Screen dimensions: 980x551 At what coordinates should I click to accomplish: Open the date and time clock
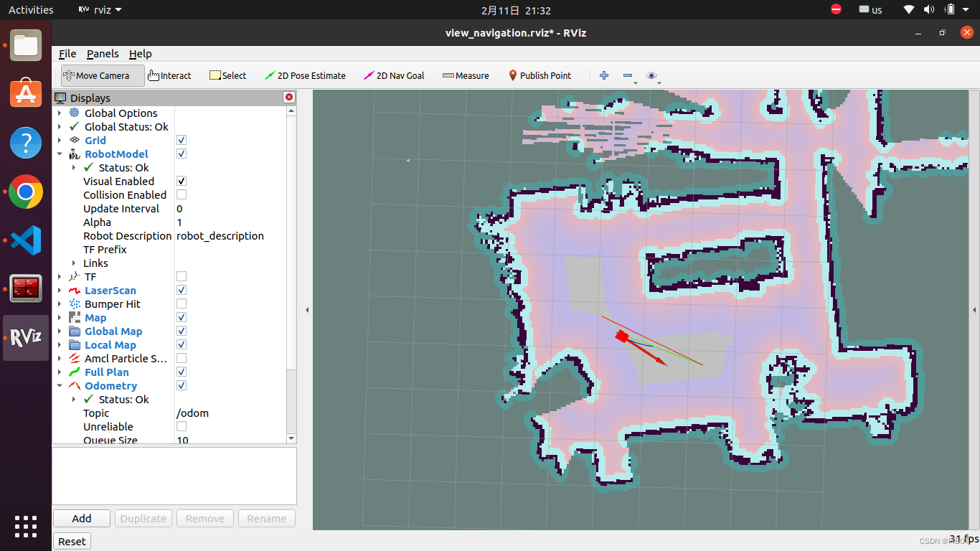[x=516, y=10]
